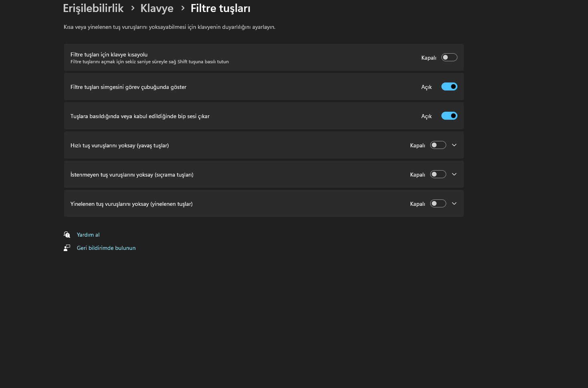Click the Geri bildirimde bulunun feedback icon
The height and width of the screenshot is (388, 588).
coord(67,248)
